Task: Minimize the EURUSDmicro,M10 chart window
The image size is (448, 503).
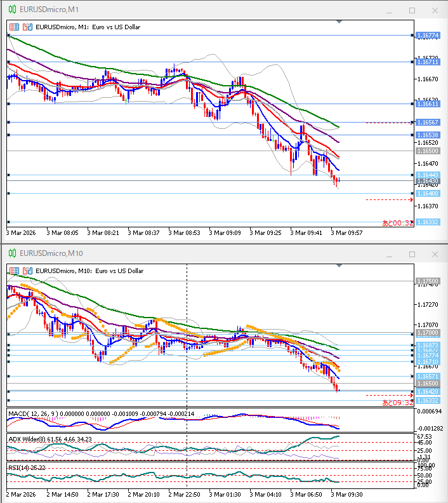Action: 389,254
